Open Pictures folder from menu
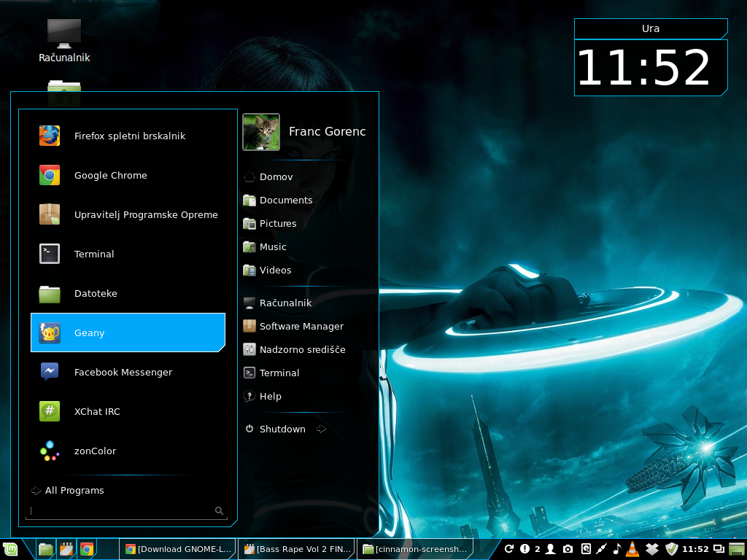747x560 pixels. (x=270, y=223)
